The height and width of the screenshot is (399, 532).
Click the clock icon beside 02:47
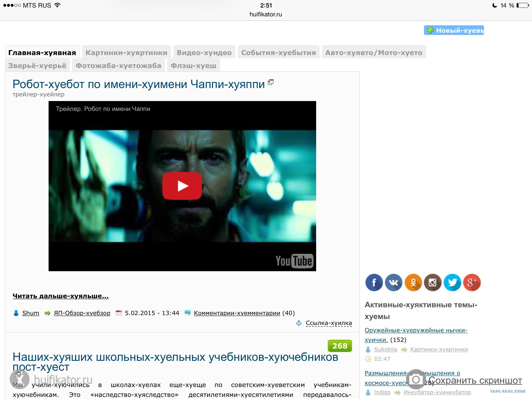368,359
